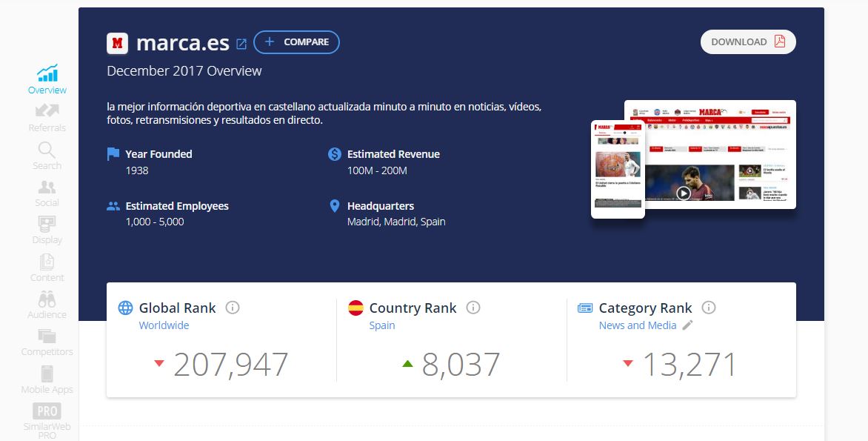The width and height of the screenshot is (868, 441).
Task: Open the Social sidebar section
Action: click(x=47, y=193)
